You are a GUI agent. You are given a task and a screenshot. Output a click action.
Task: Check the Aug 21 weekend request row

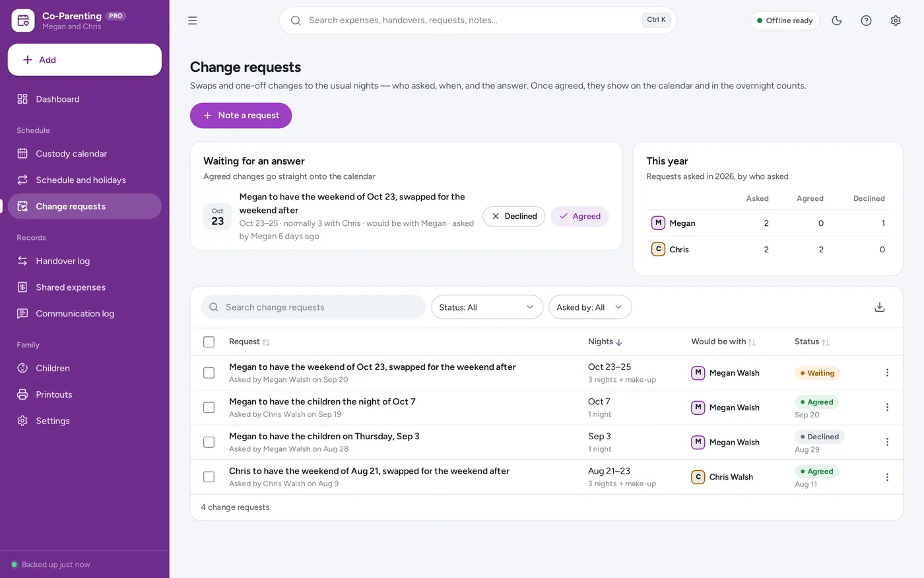pyautogui.click(x=209, y=477)
